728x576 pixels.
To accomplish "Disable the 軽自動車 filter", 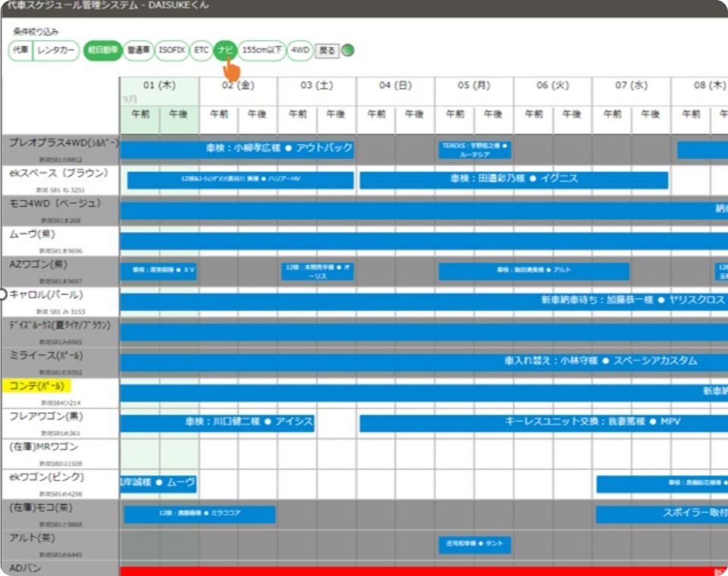I will (x=103, y=50).
